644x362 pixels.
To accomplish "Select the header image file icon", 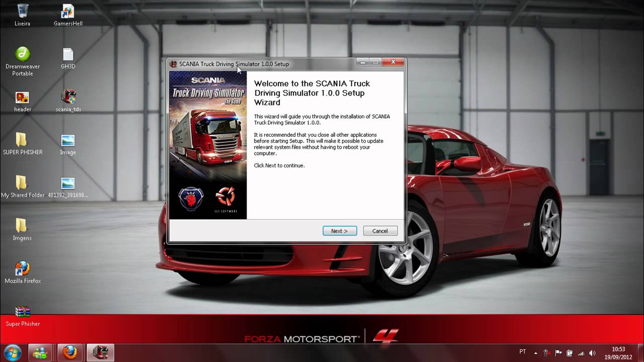I will [23, 101].
